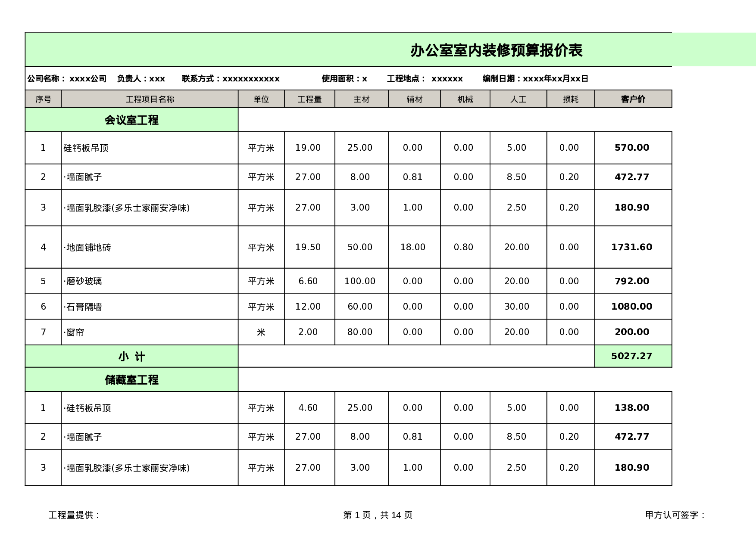
Task: Select the 硅钙板吊顶 row item name
Action: pyautogui.click(x=86, y=147)
